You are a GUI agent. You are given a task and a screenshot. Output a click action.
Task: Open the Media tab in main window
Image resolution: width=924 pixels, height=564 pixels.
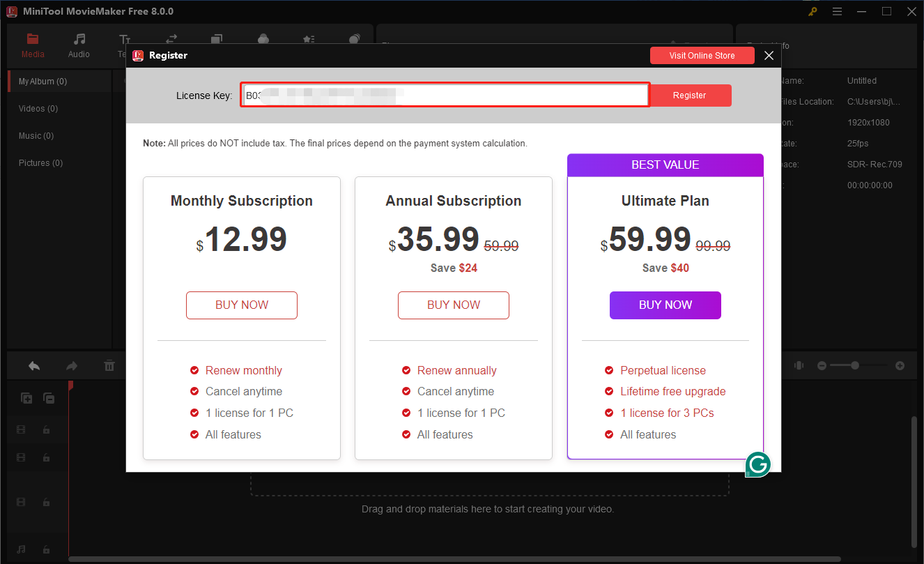[33, 46]
